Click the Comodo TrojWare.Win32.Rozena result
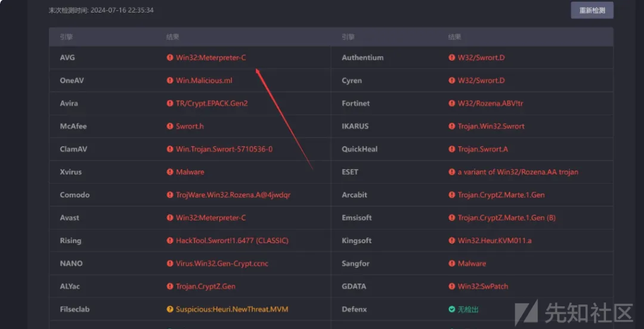Viewport: 644px width, 329px height. pos(233,195)
